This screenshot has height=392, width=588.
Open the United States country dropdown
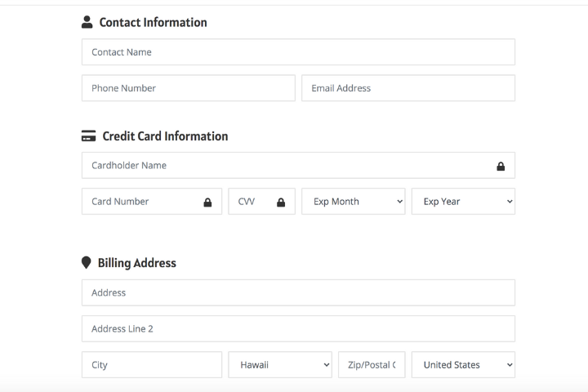point(463,365)
